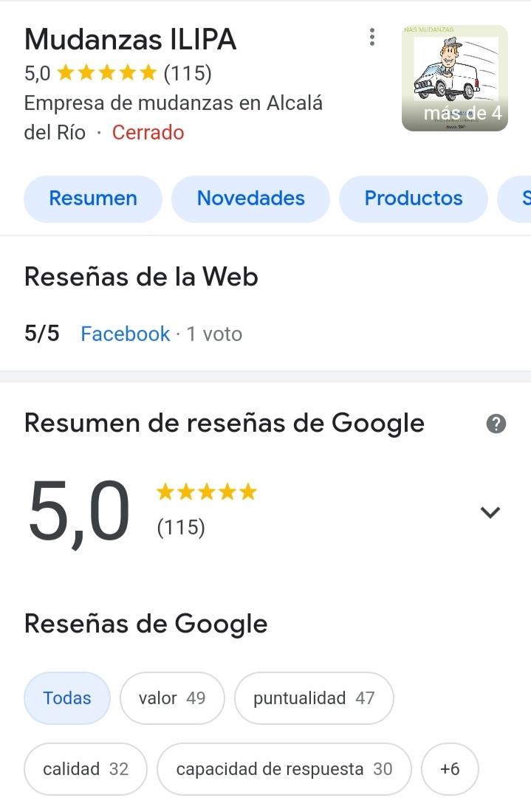Open the Productos tab
The image size is (531, 812).
414,199
